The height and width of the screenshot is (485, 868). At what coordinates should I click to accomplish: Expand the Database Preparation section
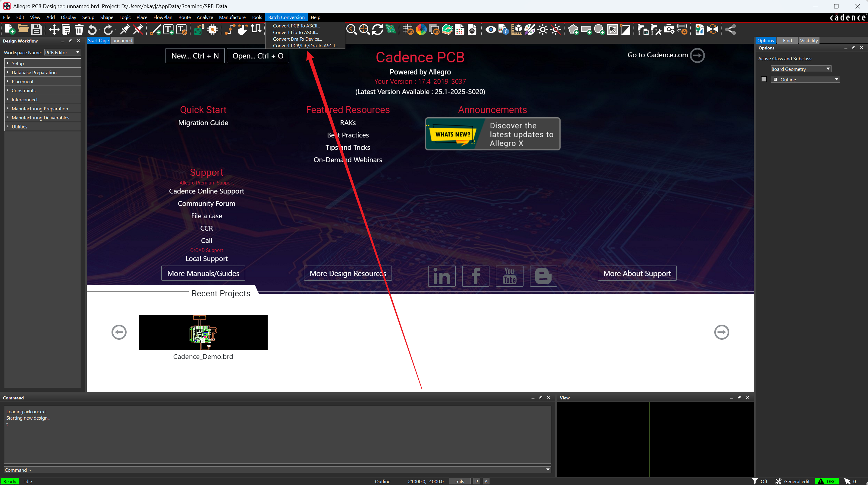click(x=42, y=72)
